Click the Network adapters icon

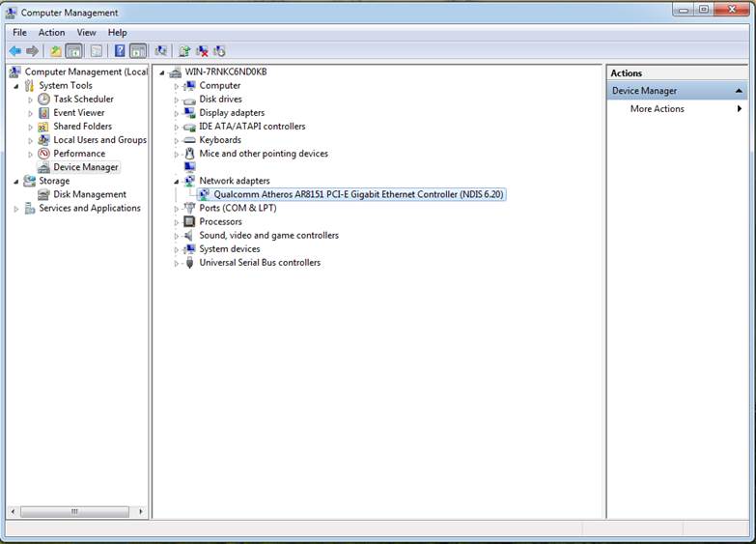189,181
